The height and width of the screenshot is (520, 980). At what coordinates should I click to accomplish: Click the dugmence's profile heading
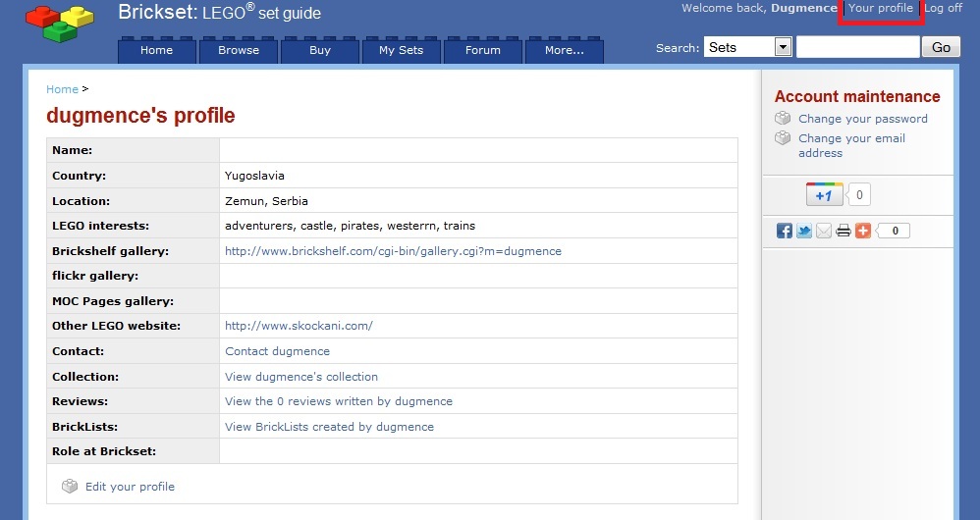point(140,116)
